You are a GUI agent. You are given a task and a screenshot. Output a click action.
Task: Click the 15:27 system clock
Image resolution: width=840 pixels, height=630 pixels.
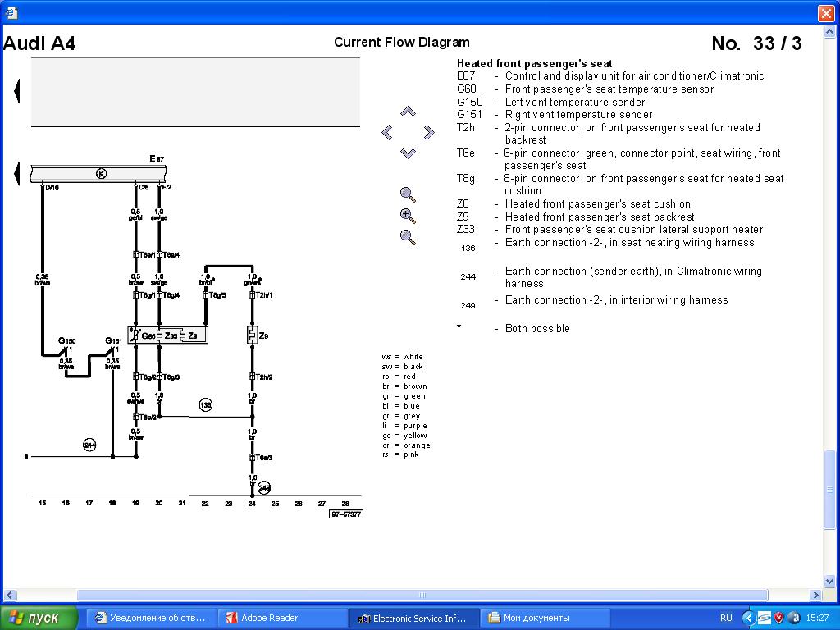coord(817,618)
